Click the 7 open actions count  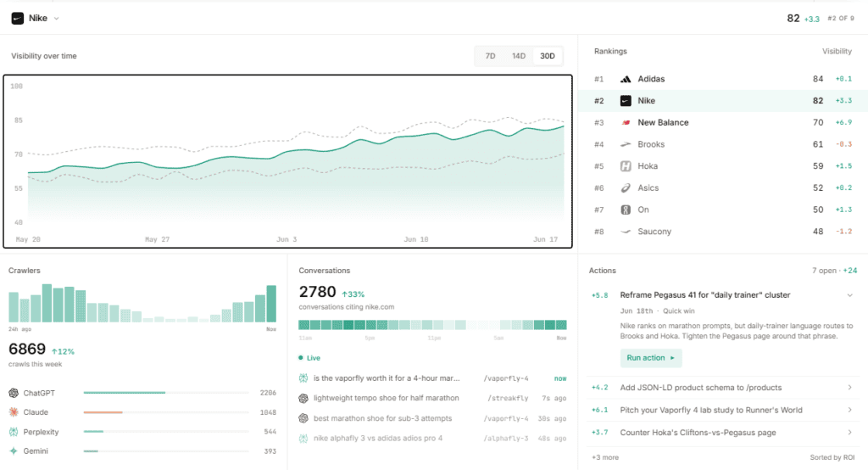point(824,271)
